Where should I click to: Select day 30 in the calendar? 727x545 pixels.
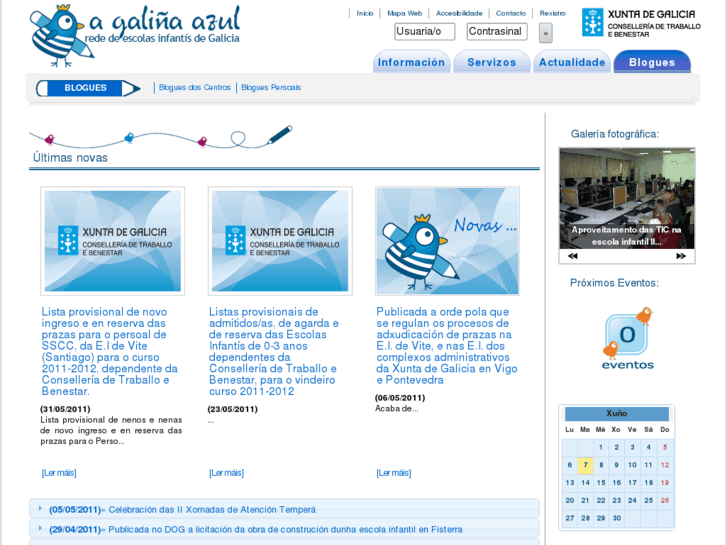[x=617, y=518]
